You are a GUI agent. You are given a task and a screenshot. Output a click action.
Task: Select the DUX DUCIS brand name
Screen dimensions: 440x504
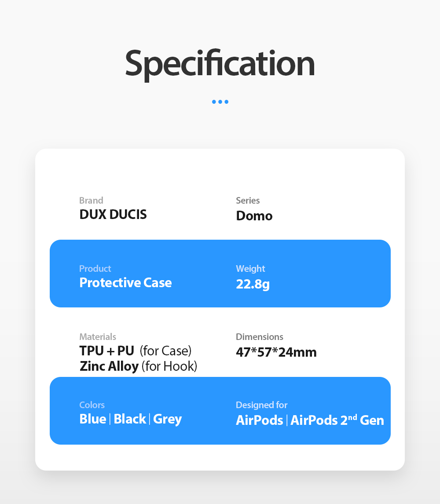pyautogui.click(x=113, y=214)
